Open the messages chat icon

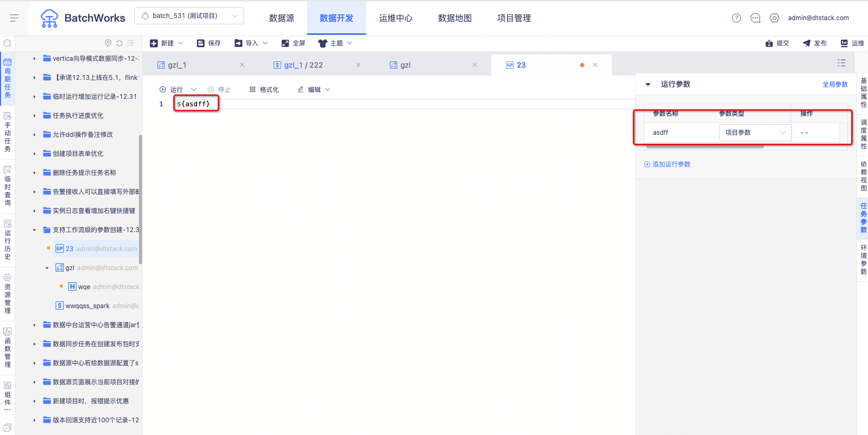click(755, 18)
